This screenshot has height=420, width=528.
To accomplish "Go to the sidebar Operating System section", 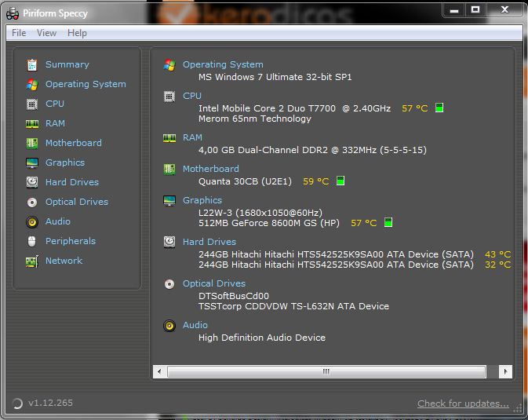I will point(86,84).
